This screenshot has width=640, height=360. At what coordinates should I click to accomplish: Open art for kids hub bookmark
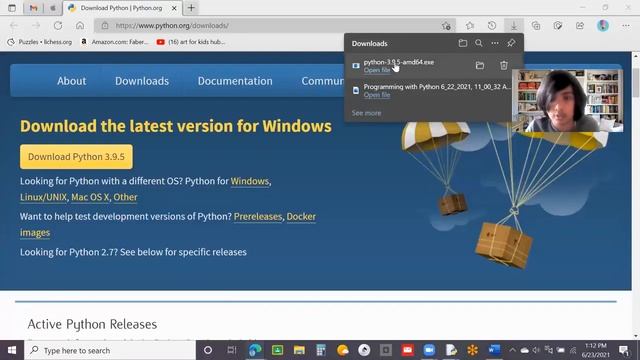[x=191, y=42]
